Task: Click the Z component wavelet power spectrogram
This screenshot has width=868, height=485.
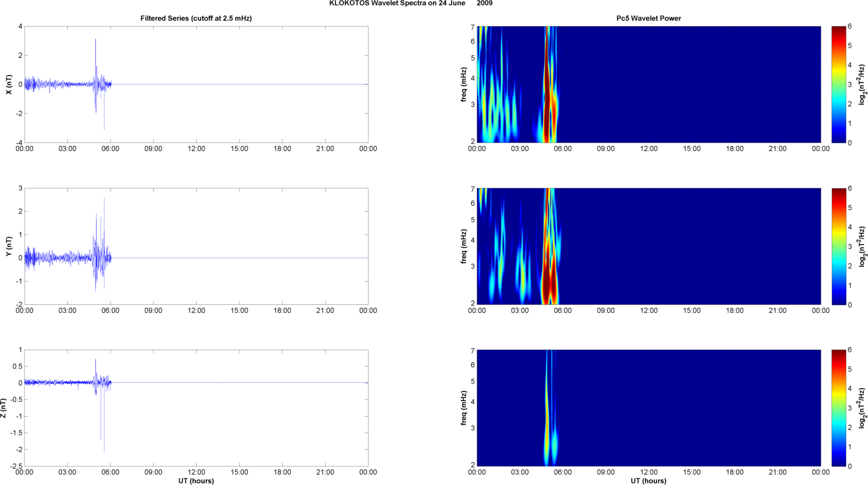Action: [648, 408]
